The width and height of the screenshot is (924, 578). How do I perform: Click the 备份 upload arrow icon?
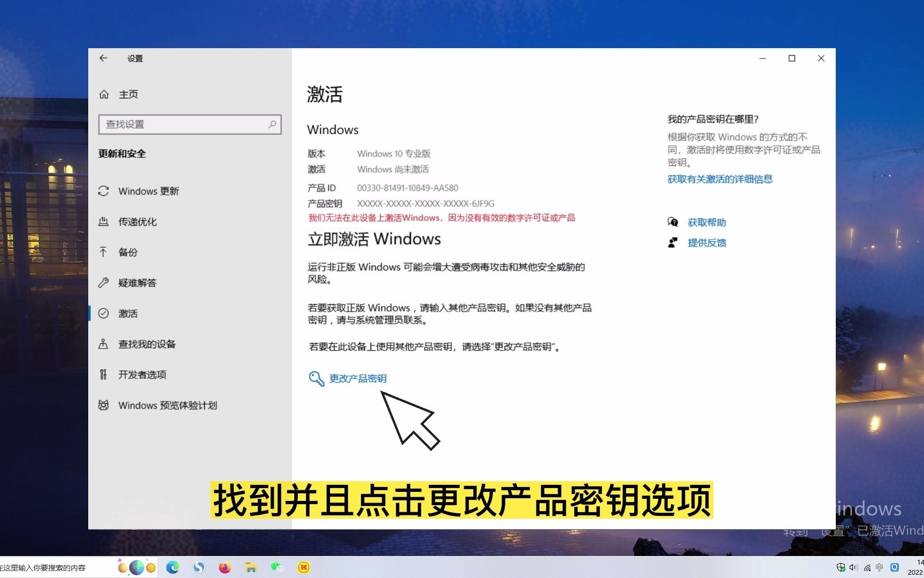[x=104, y=252]
